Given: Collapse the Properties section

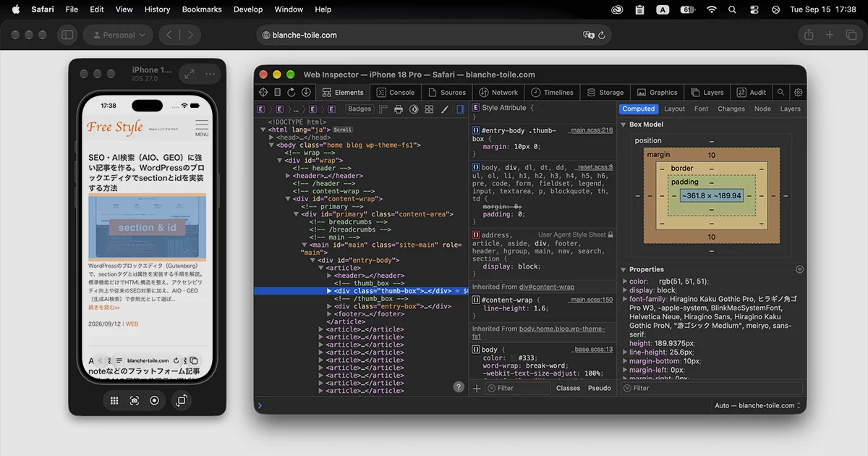Looking at the screenshot, I should [624, 269].
